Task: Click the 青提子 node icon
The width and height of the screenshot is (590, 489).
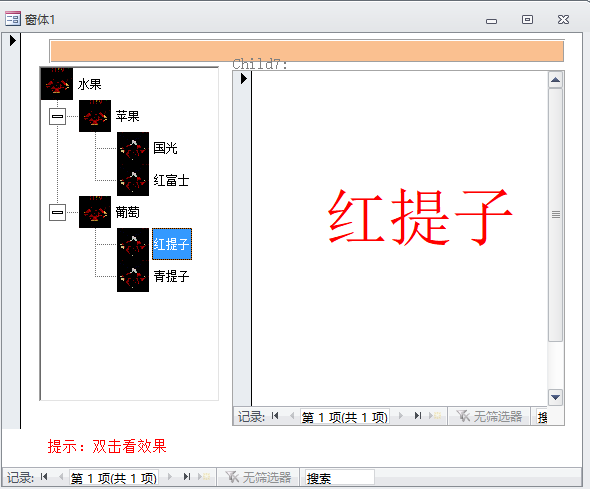Action: (133, 276)
